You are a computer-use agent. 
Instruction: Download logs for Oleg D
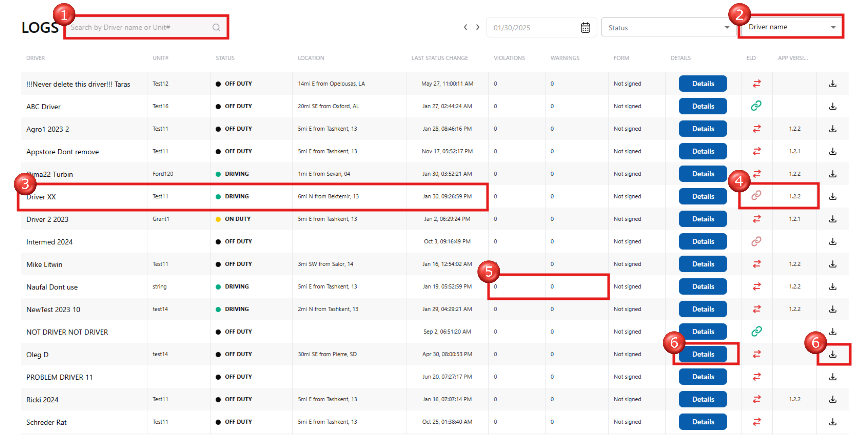point(832,354)
